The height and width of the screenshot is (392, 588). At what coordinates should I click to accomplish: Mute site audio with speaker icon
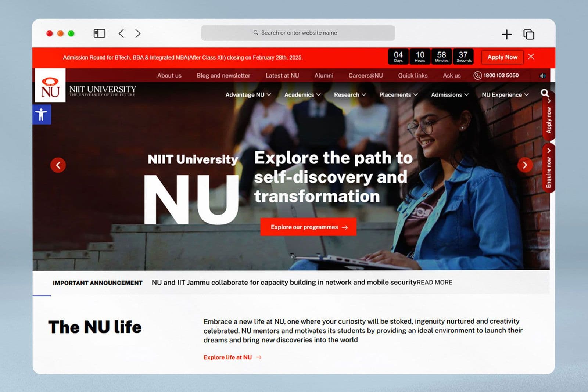542,76
